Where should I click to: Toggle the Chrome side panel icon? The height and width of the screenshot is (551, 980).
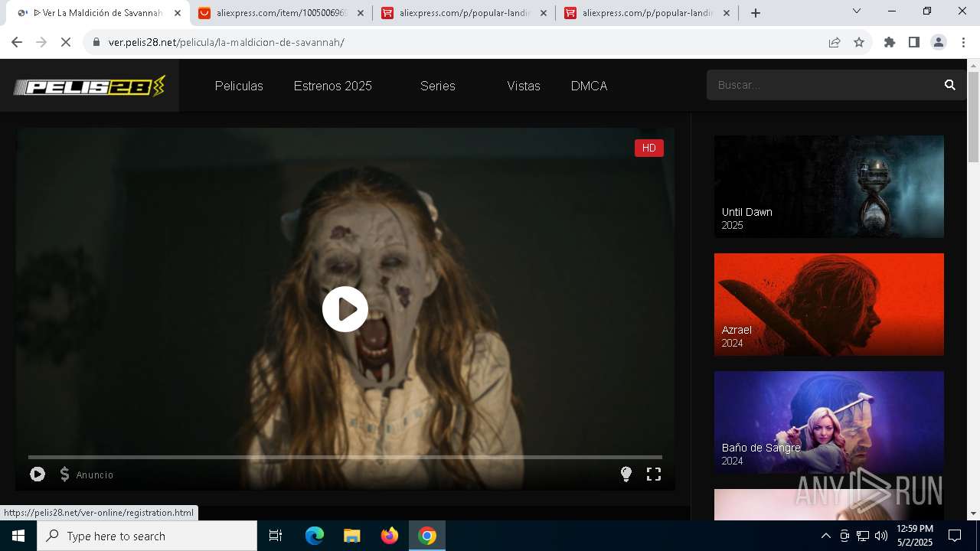click(x=914, y=42)
